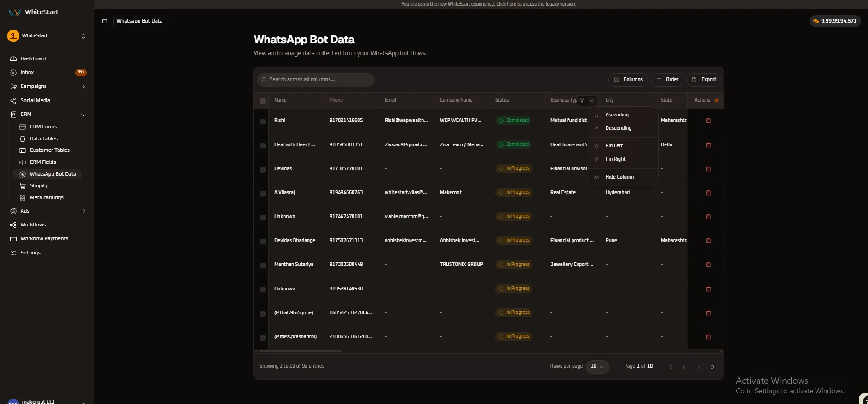Screen dimensions: 868x404
Task: Click the pin icon in Actions header
Action: tap(717, 100)
